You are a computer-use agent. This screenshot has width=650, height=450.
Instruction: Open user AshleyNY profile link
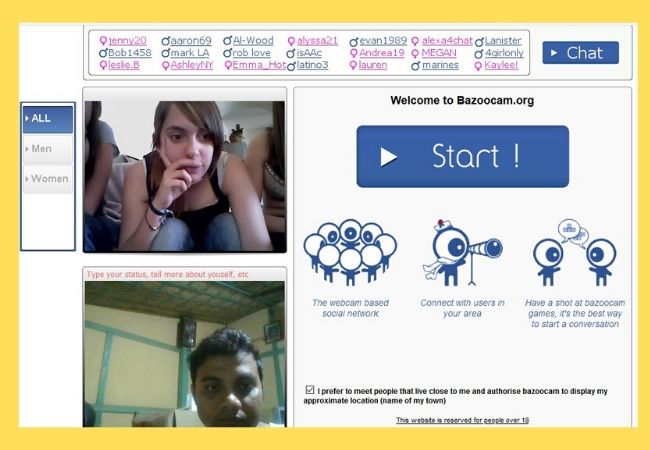coord(192,65)
